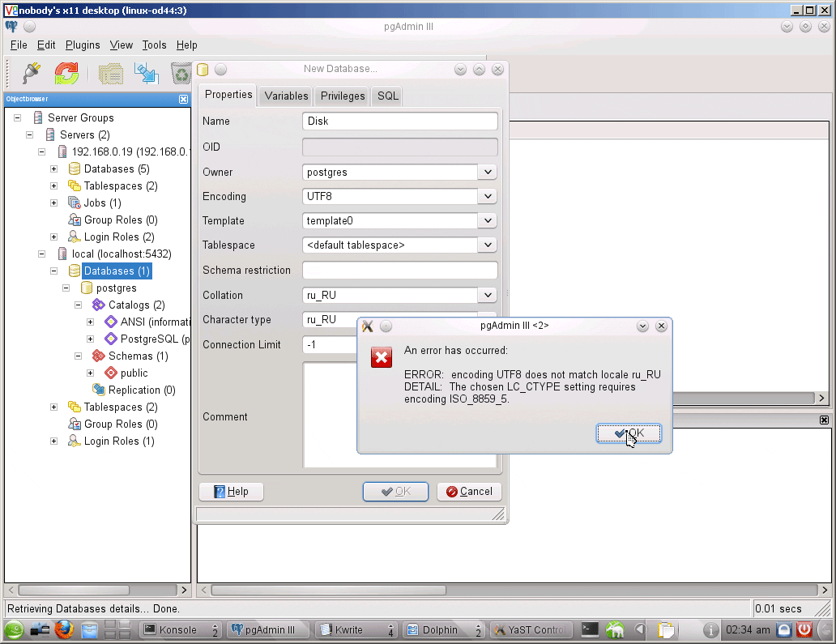Open the File menu

(19, 45)
